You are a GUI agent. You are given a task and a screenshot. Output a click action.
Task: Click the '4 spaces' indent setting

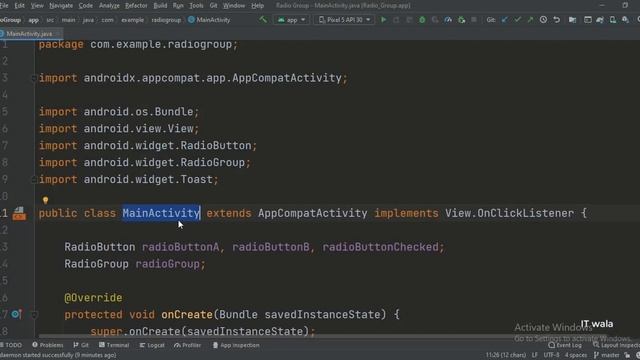coord(576,355)
